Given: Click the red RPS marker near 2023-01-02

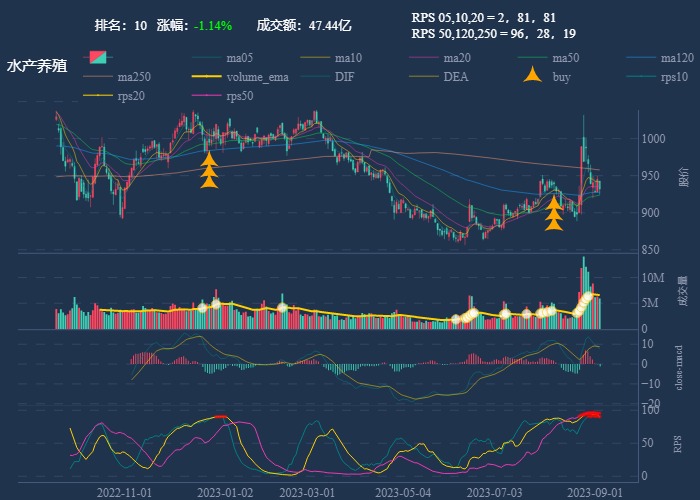Looking at the screenshot, I should coord(222,416).
